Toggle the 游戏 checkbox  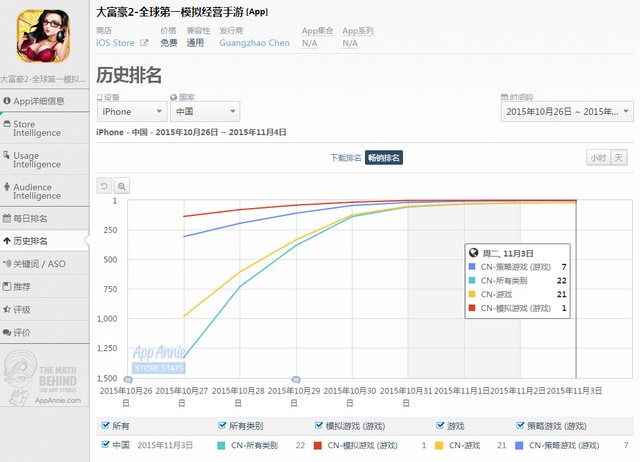[440, 426]
